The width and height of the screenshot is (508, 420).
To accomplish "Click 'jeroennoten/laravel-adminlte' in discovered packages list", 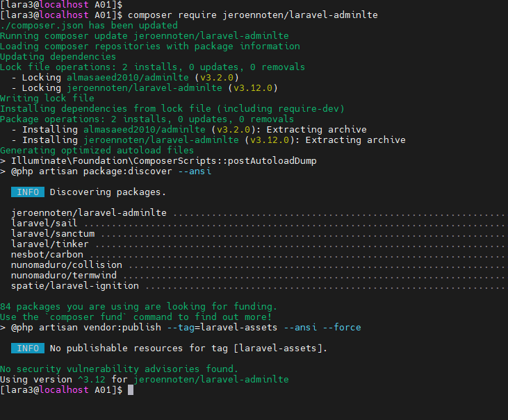I will pyautogui.click(x=89, y=213).
